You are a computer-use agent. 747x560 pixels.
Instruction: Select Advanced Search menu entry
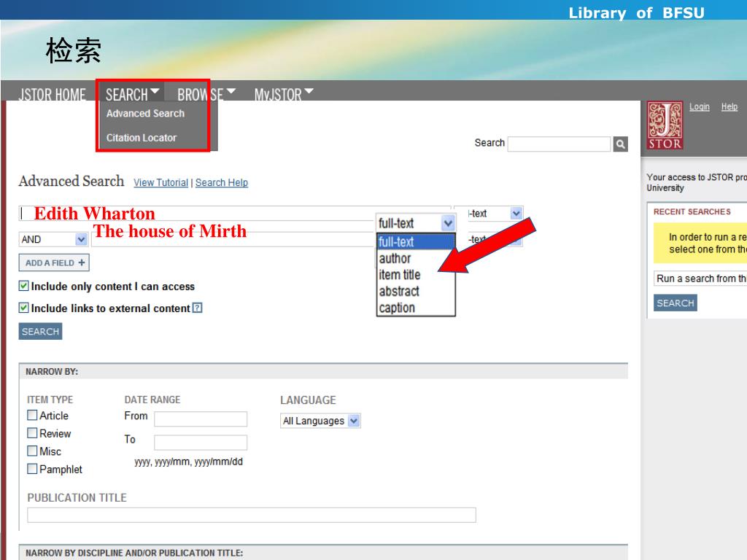[145, 113]
